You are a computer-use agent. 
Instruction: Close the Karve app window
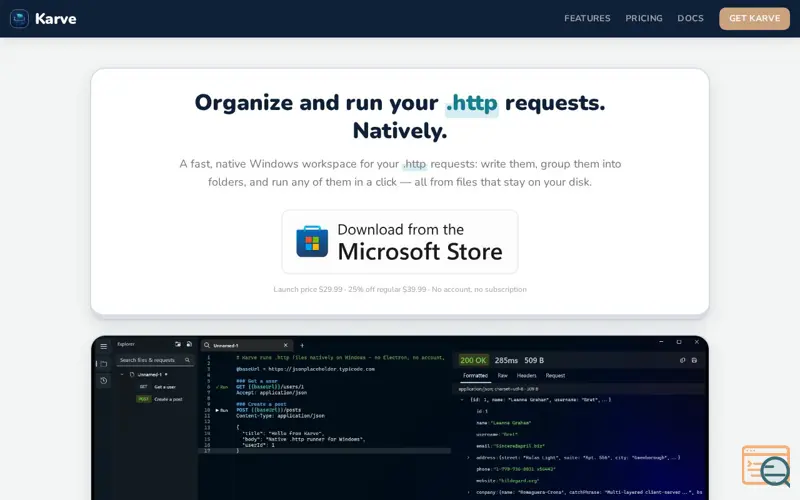696,342
